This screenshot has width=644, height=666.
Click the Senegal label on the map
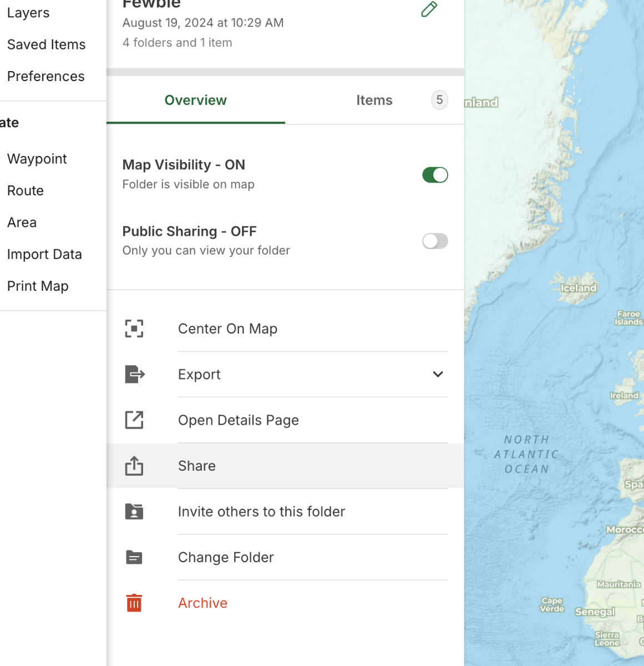[595, 612]
